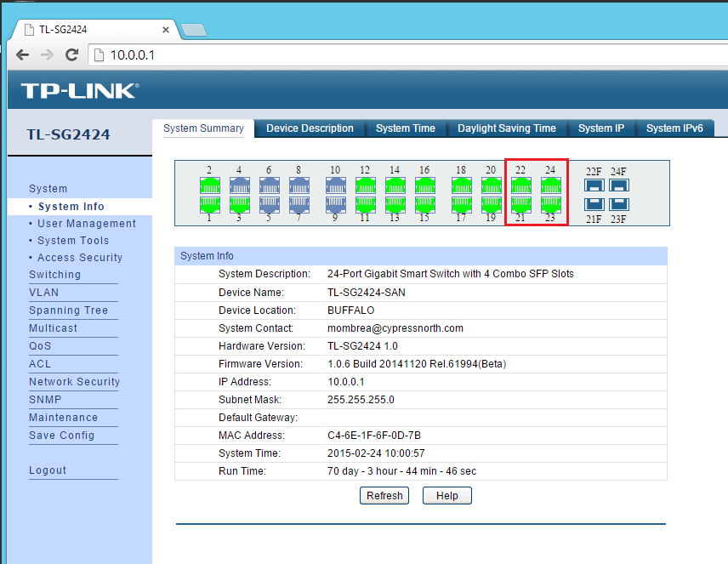Select port 8 icon
Image resolution: width=728 pixels, height=564 pixels.
299,185
